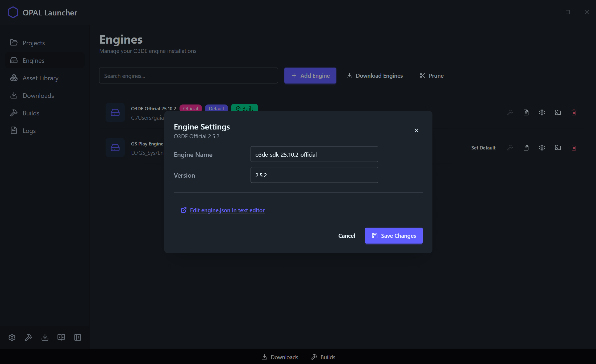Click the C:/Users/gaia engine path
Viewport: 596px width, 364px height.
pos(147,118)
